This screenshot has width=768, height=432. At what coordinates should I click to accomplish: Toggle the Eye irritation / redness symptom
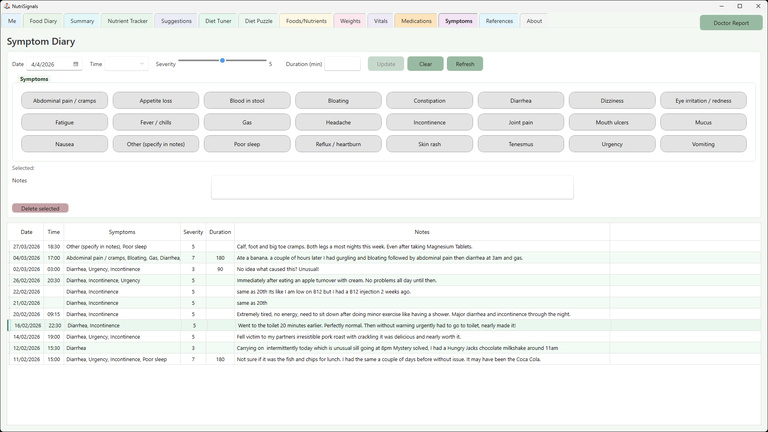pyautogui.click(x=703, y=100)
